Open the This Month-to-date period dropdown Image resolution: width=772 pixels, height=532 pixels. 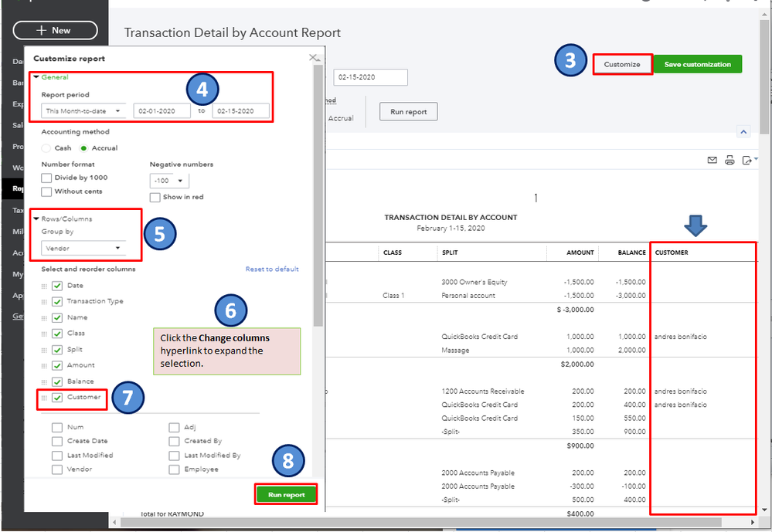tap(83, 111)
